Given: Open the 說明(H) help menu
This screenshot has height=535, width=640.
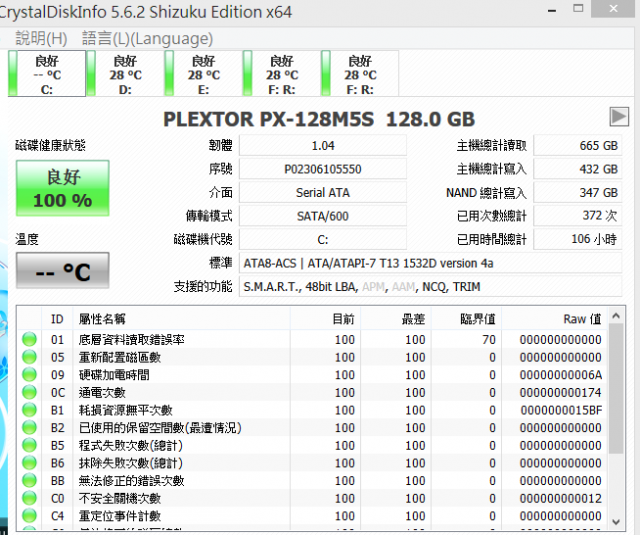Looking at the screenshot, I should pos(41,38).
